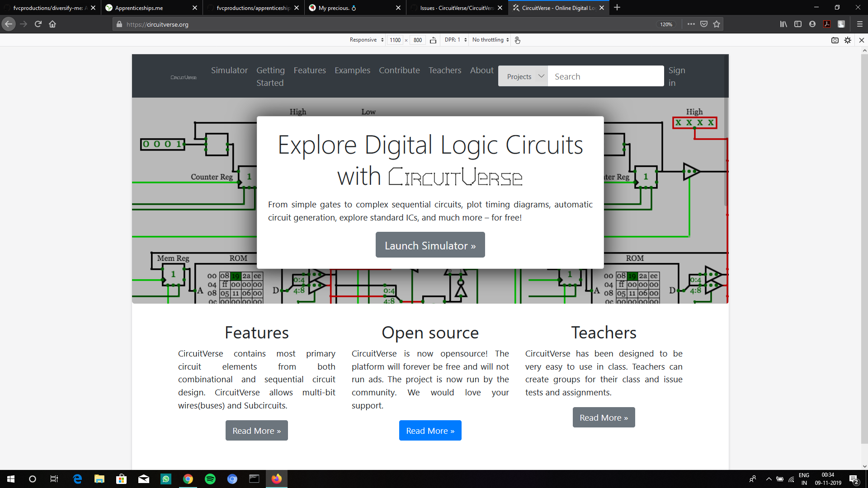Open ENG language indicator in tray
This screenshot has height=488, width=868.
click(804, 479)
